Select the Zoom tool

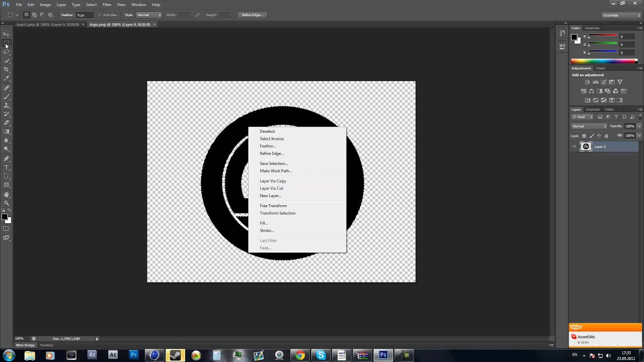(x=7, y=203)
